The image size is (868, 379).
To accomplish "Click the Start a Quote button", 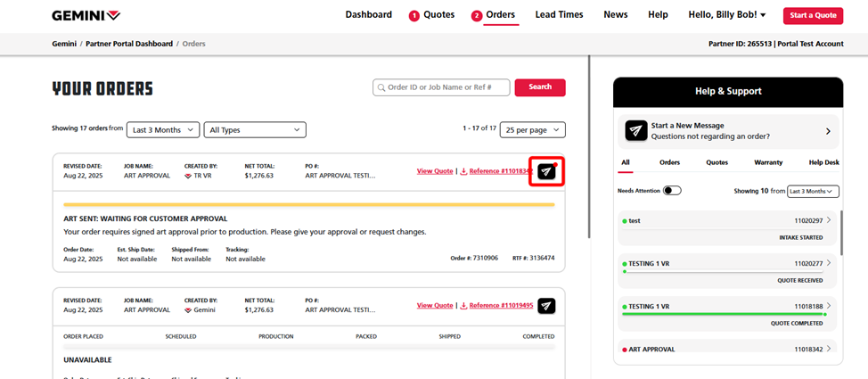I will pos(813,15).
